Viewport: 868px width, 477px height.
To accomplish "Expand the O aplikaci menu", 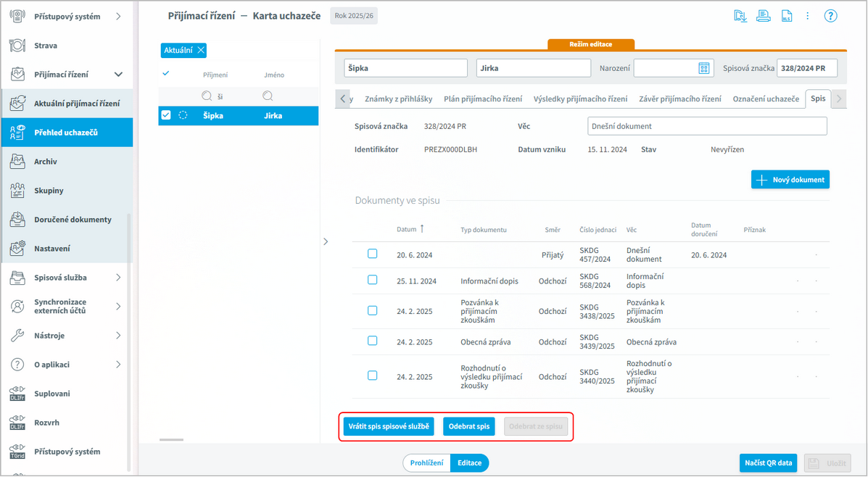I will (x=118, y=364).
